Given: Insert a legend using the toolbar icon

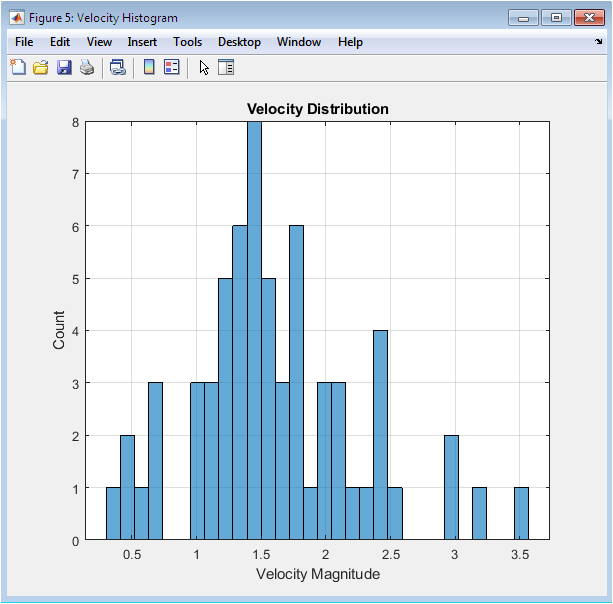Looking at the screenshot, I should pyautogui.click(x=171, y=68).
